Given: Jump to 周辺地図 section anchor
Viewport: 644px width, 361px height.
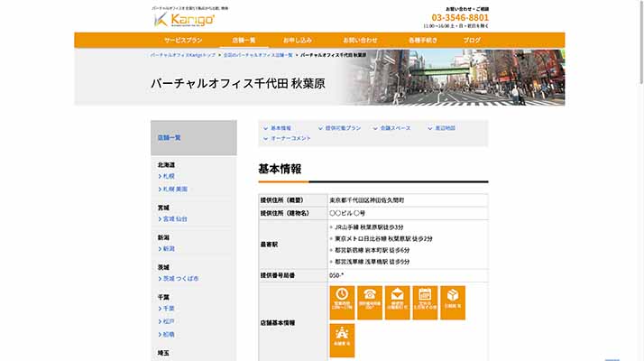Looking at the screenshot, I should [445, 128].
